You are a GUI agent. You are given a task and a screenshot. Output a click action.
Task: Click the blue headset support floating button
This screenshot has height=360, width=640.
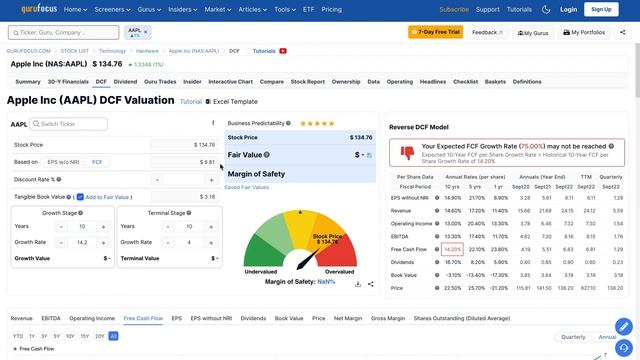(624, 348)
